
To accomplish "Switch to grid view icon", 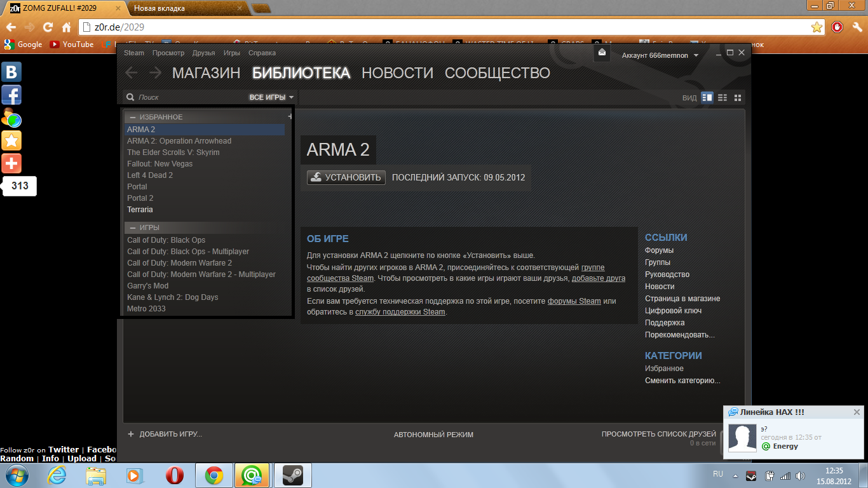I will [x=738, y=97].
